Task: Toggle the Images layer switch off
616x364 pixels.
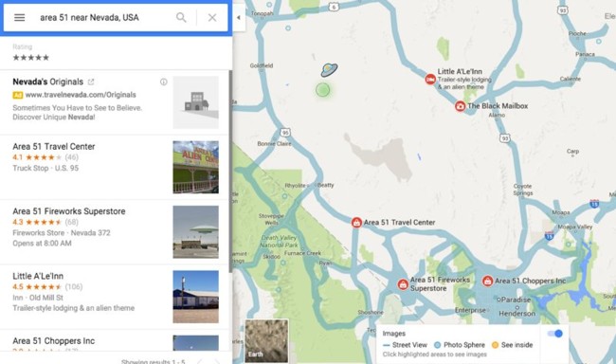Action: 554,334
